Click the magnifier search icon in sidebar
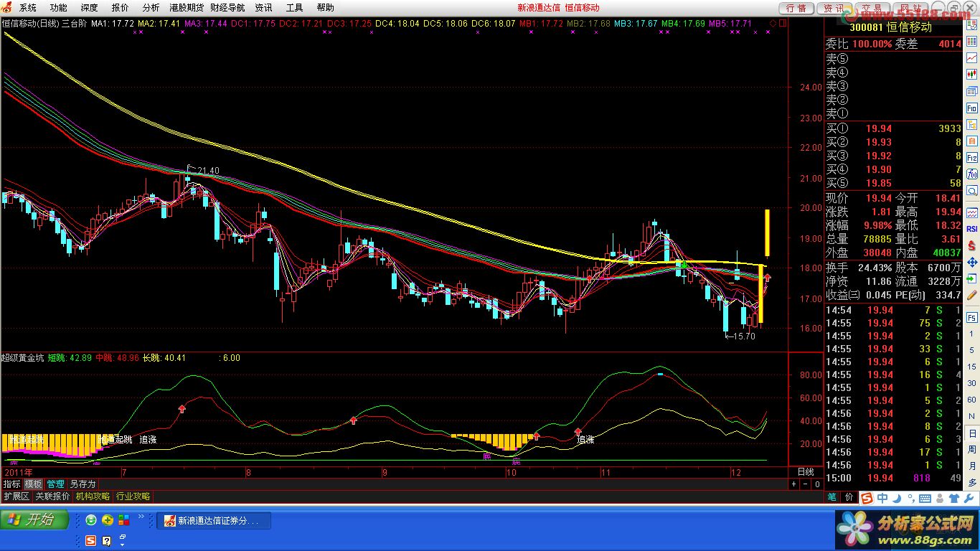 point(971,191)
